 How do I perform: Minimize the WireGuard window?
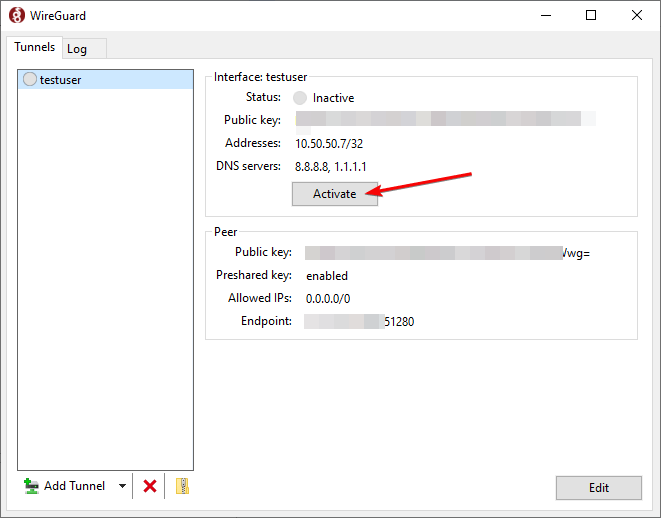[545, 16]
